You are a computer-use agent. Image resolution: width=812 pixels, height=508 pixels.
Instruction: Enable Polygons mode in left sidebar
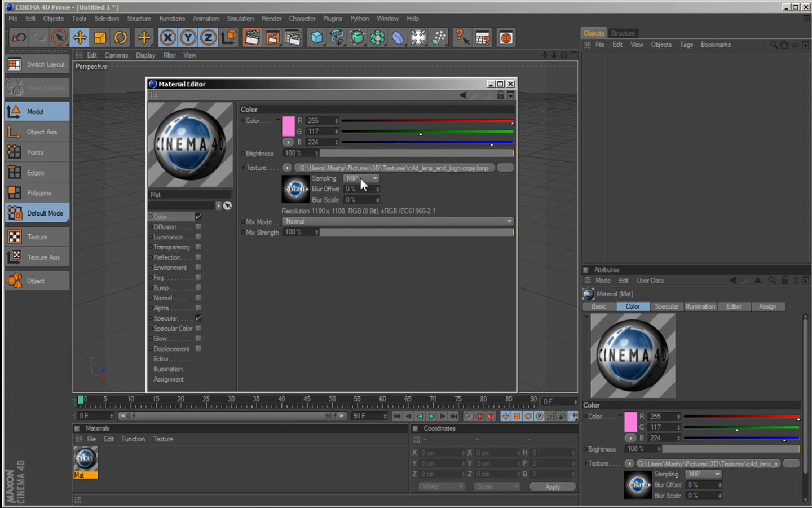tap(37, 193)
